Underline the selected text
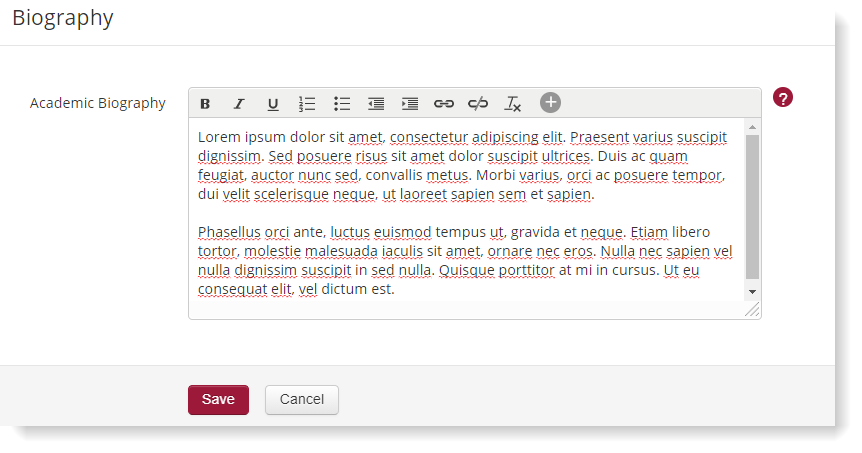This screenshot has height=453, width=862. tap(273, 104)
